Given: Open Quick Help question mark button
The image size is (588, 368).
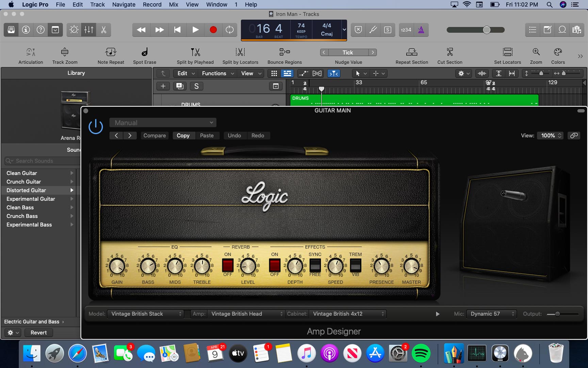Looking at the screenshot, I should (x=40, y=30).
